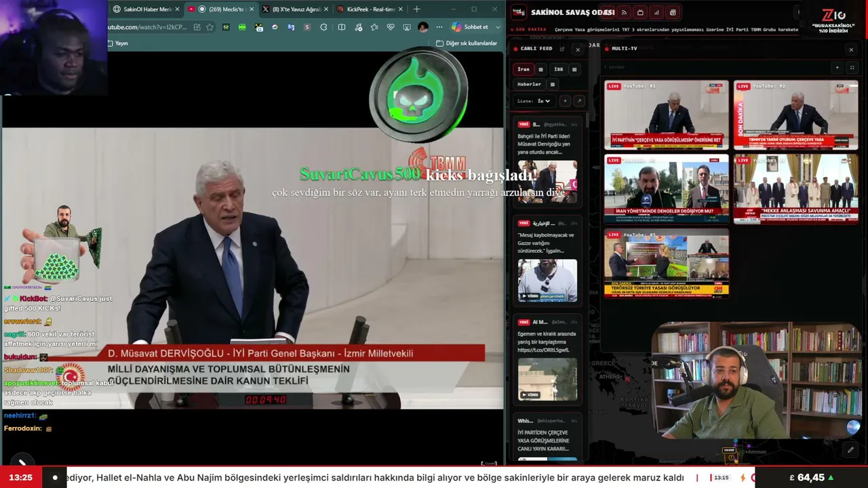
Task: Click the arrow button beside the Liste plus
Action: tap(578, 101)
